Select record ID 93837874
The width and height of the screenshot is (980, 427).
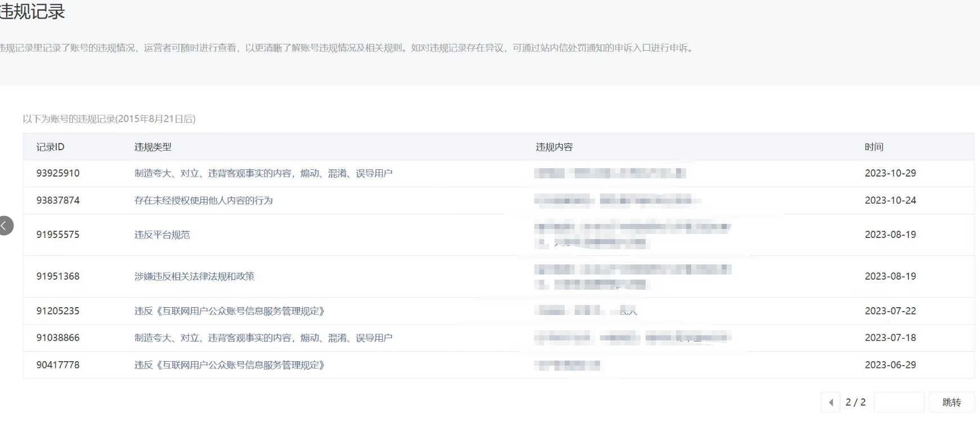click(x=58, y=200)
